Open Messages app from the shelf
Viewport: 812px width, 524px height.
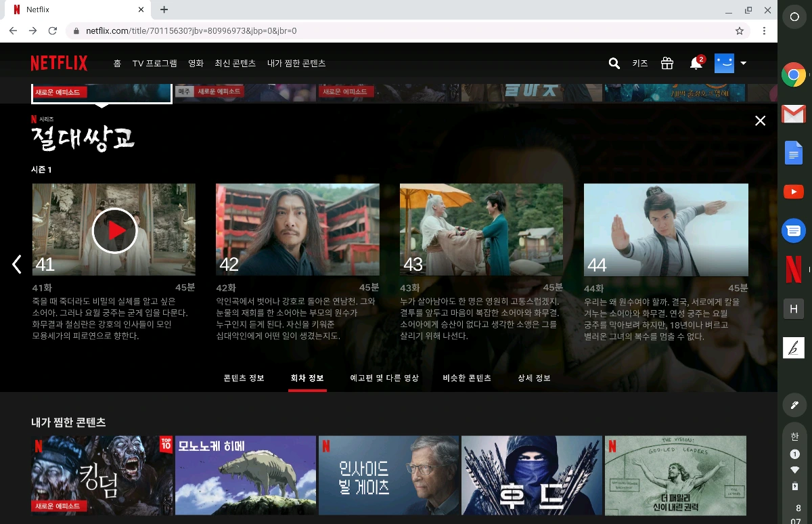coord(794,231)
